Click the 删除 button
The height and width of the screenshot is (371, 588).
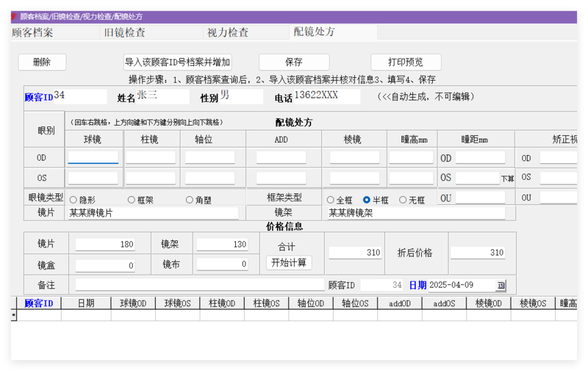(x=42, y=62)
